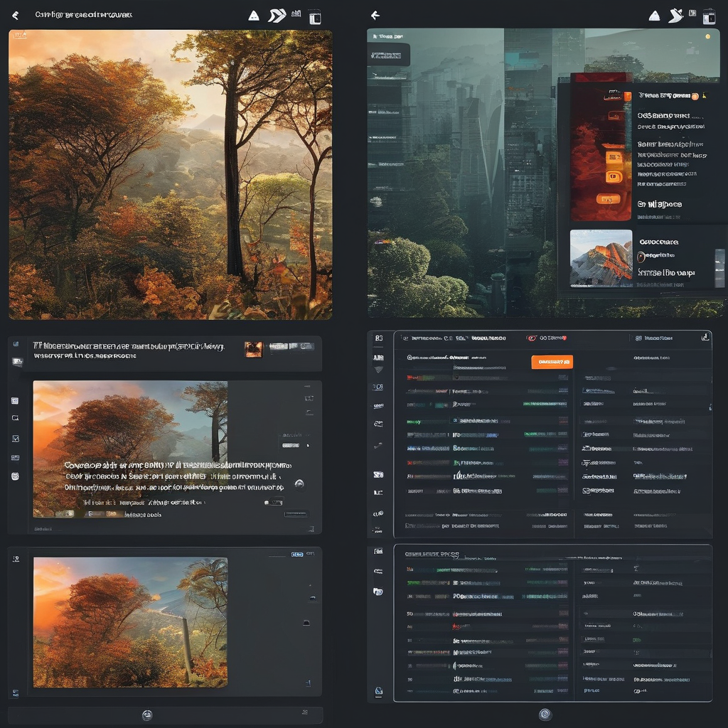The image size is (728, 728).
Task: Click the double-chevron forward icon above the forest image
Action: tap(277, 16)
